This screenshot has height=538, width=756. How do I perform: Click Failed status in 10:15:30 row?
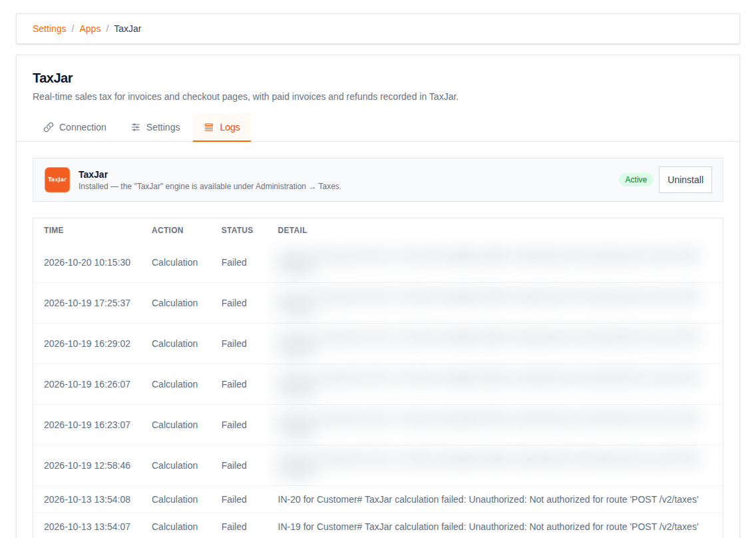[234, 262]
